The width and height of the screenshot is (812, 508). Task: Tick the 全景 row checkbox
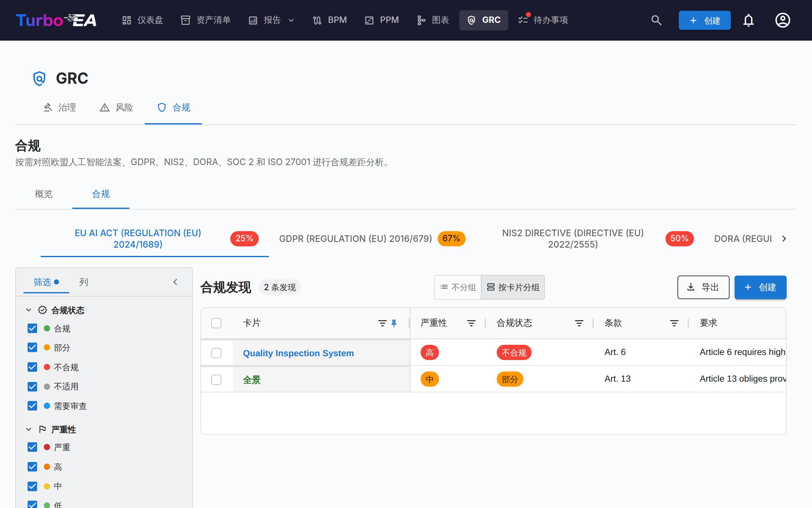[216, 380]
